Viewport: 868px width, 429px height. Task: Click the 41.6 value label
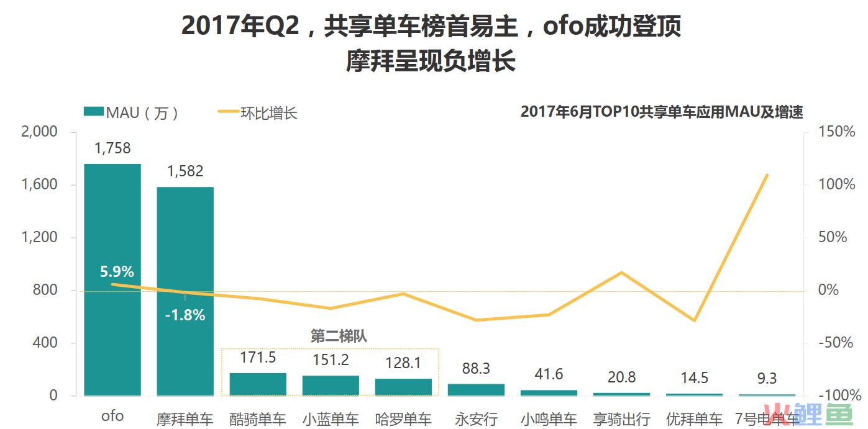pyautogui.click(x=549, y=374)
